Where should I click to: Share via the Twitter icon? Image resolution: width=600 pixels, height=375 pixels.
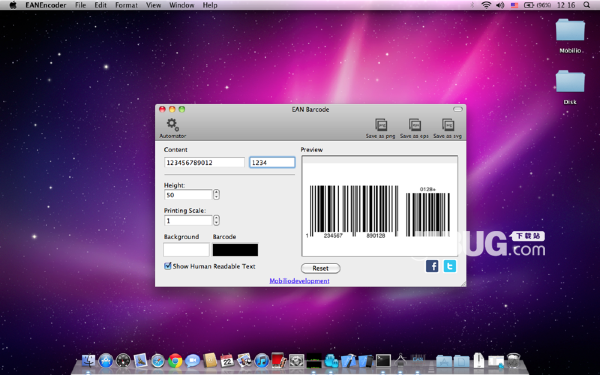click(x=450, y=266)
